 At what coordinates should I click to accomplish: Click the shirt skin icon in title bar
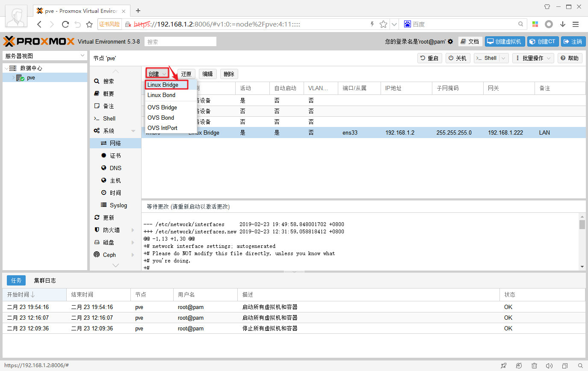547,6
